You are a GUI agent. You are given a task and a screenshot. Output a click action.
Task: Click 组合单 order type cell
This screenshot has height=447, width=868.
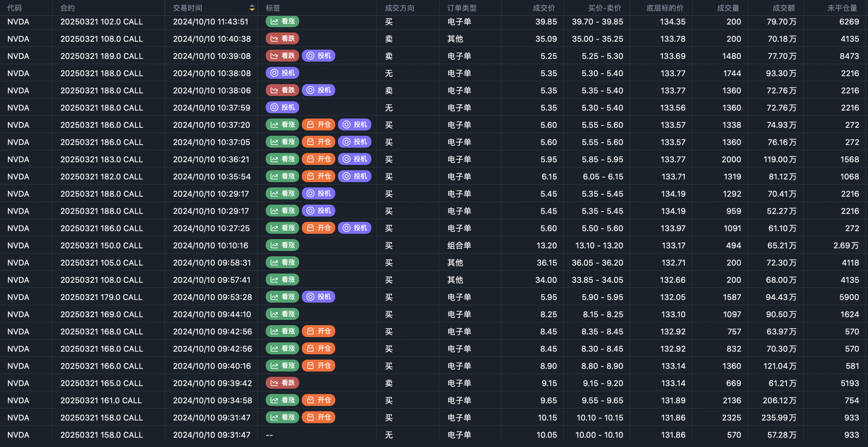459,245
